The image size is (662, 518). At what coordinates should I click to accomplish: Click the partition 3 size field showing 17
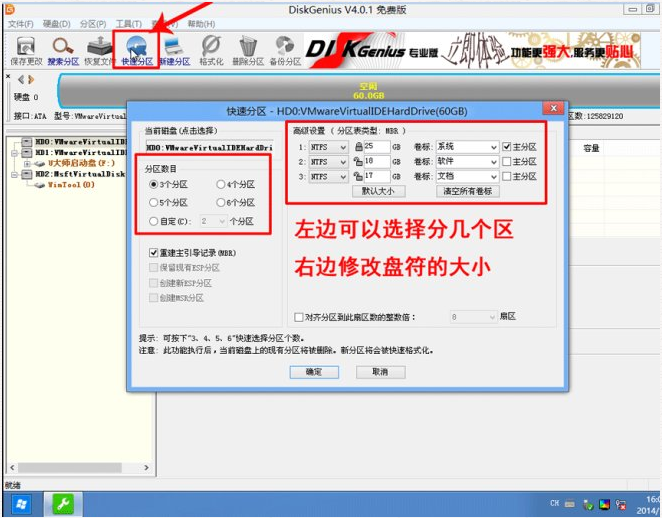pos(376,176)
